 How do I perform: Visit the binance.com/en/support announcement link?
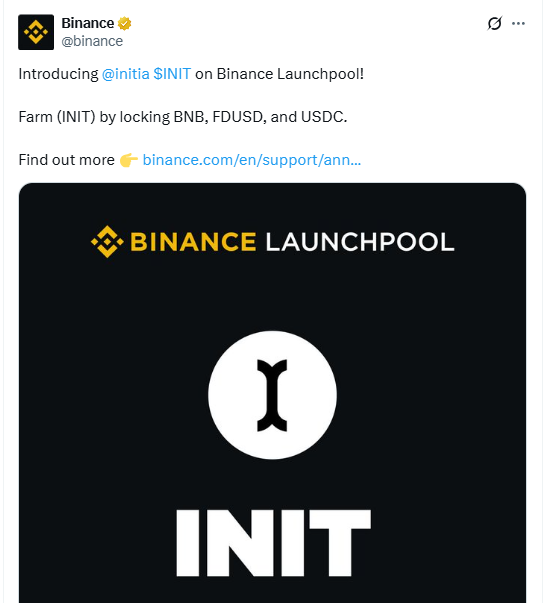(x=252, y=160)
